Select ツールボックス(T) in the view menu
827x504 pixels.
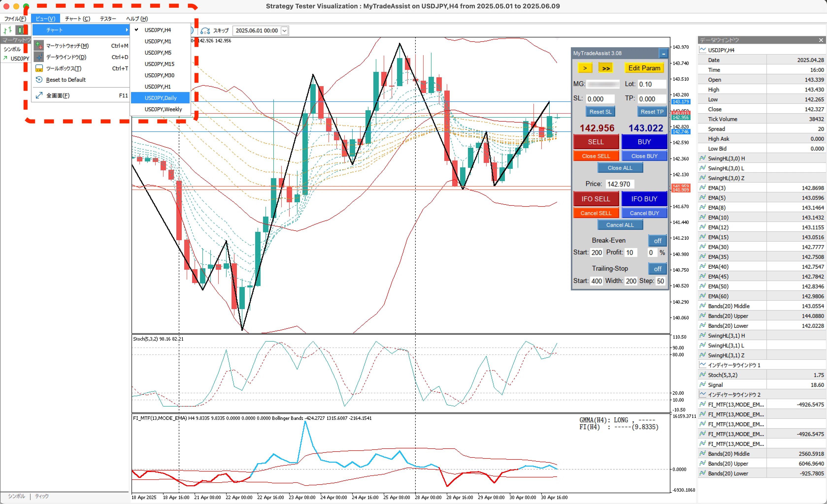tap(81, 68)
